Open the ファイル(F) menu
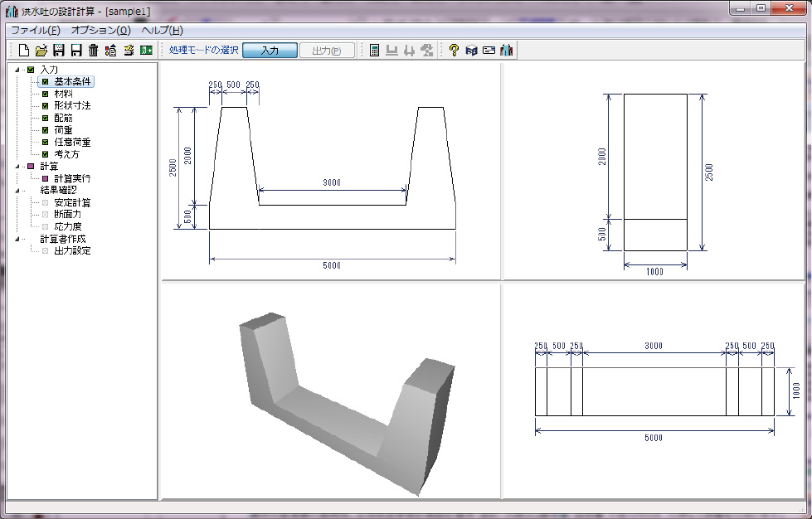812x519 pixels. [x=36, y=30]
